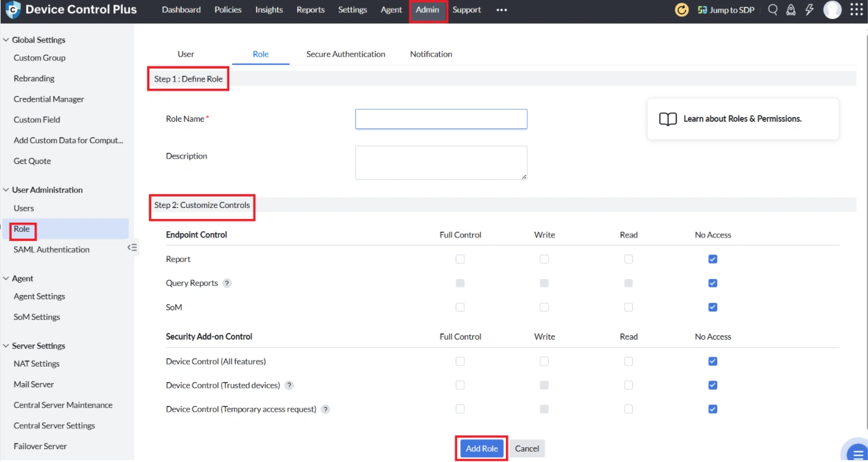Screen dimensions: 868x462
Task: Click the Jump to SDP icon
Action: click(702, 10)
